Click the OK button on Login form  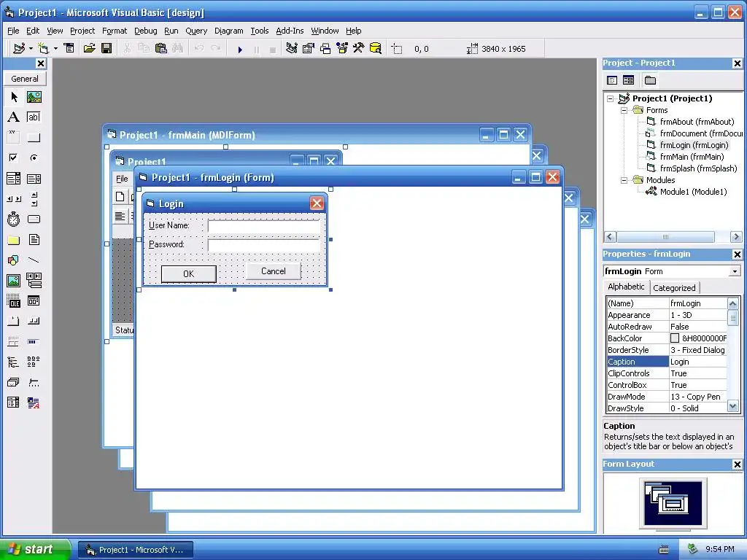point(189,274)
